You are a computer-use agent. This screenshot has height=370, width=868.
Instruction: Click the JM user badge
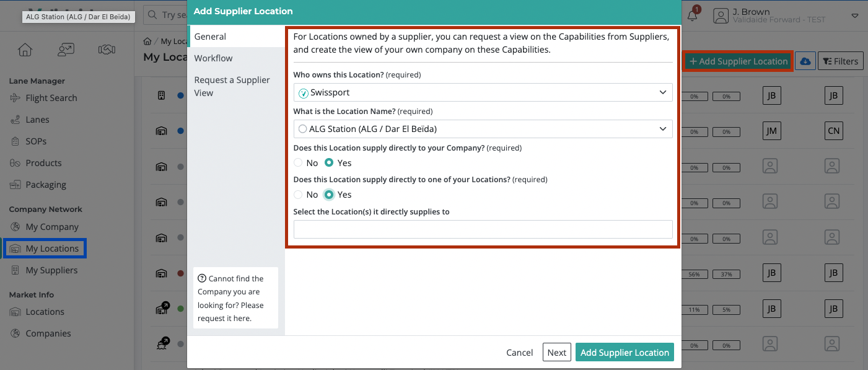771,131
